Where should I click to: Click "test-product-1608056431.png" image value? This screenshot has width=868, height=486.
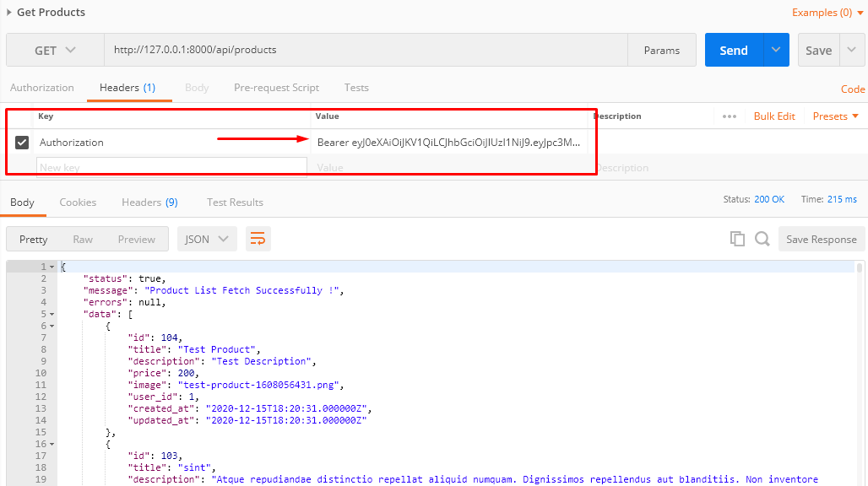[x=258, y=385]
